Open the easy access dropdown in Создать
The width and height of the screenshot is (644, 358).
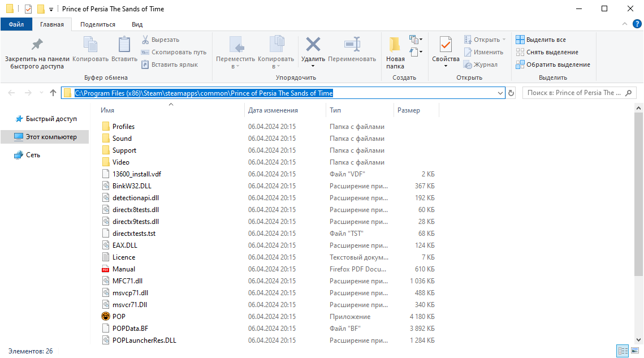(416, 52)
